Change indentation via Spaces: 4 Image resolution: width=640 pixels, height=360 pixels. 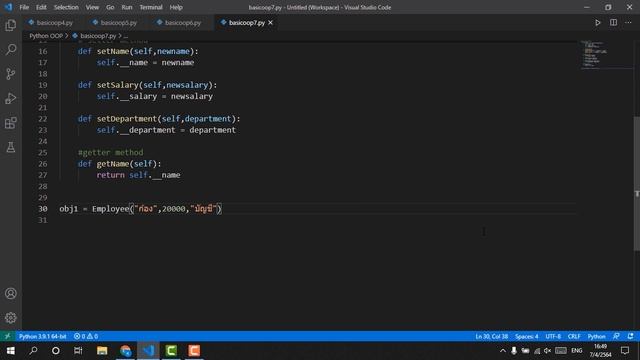(527, 336)
